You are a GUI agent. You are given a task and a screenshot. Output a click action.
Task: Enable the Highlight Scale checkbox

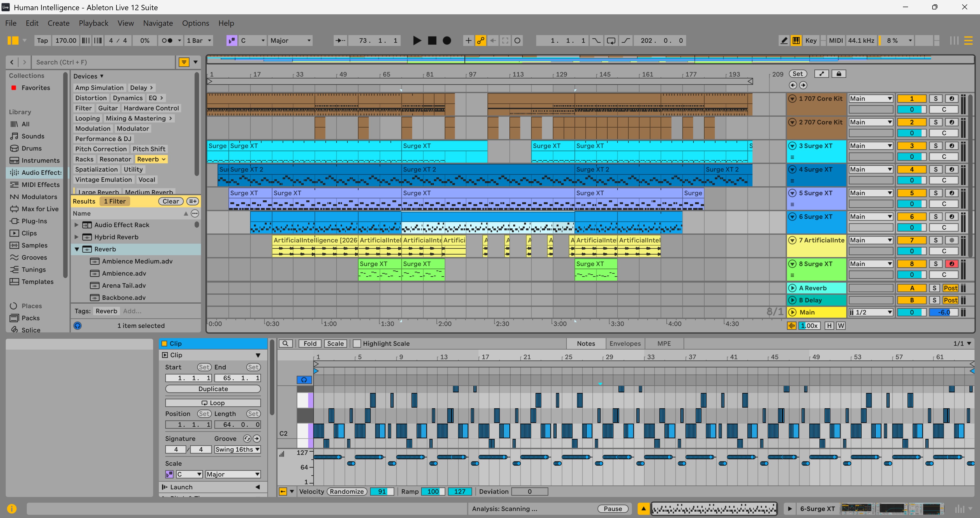coord(357,343)
